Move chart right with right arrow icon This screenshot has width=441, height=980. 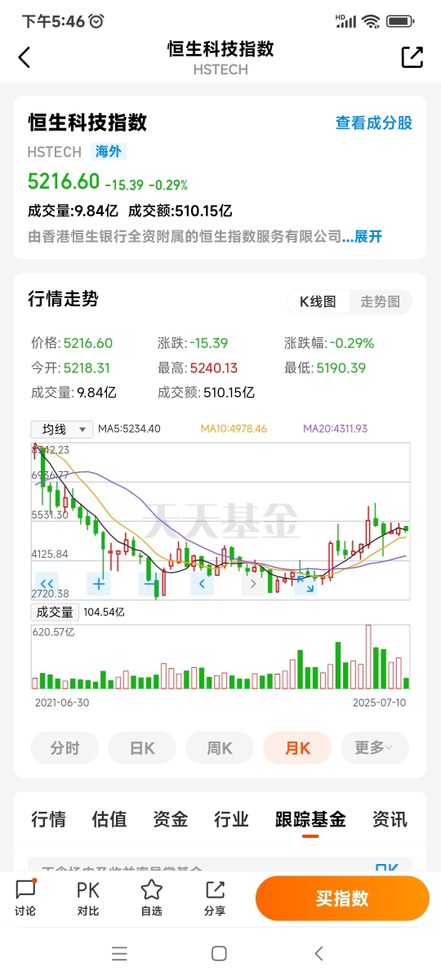click(x=253, y=584)
